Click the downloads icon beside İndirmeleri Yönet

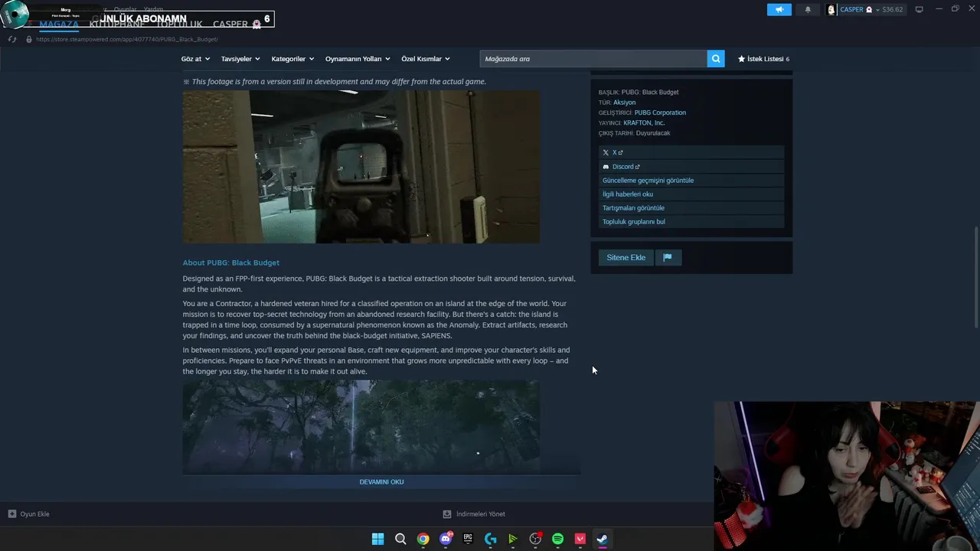[447, 514]
